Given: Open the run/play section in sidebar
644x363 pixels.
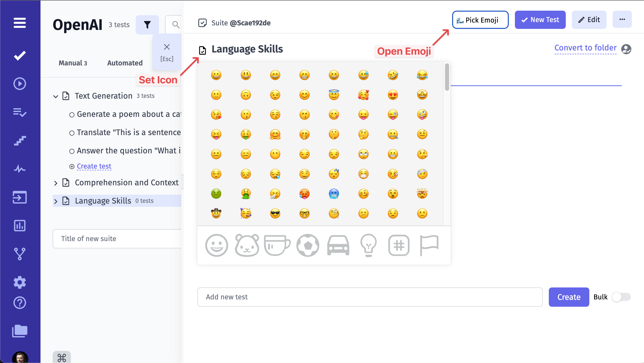Looking at the screenshot, I should tap(20, 84).
